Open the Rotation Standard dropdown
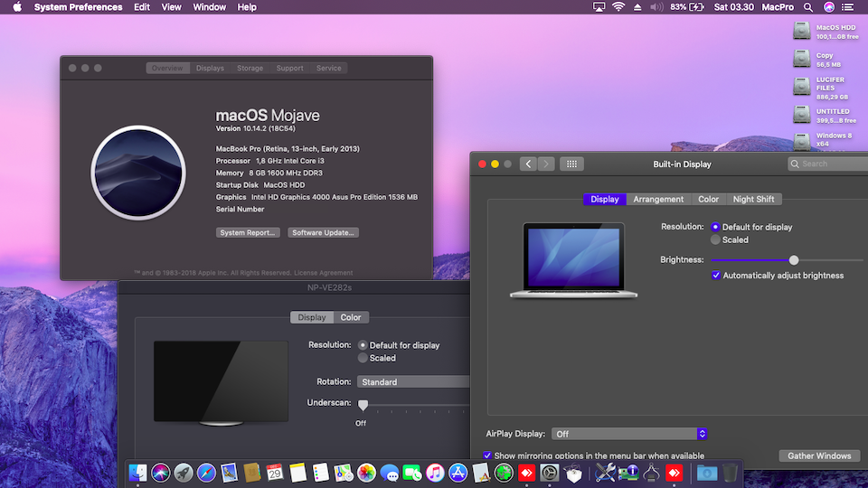This screenshot has height=488, width=868. (413, 381)
